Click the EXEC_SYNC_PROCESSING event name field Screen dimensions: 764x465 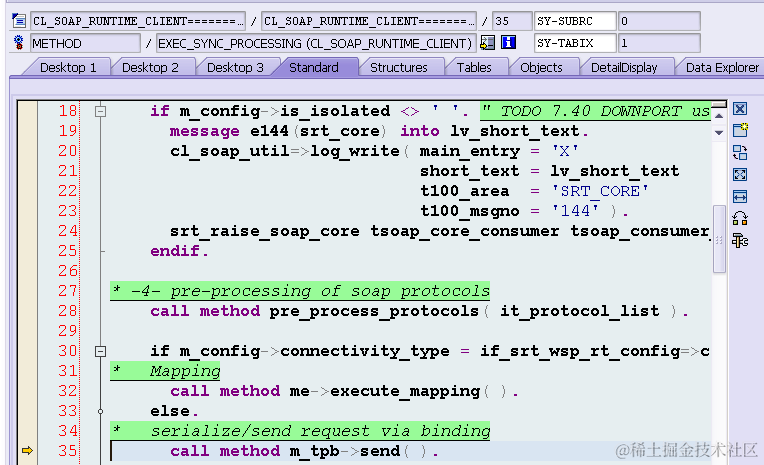(x=316, y=43)
